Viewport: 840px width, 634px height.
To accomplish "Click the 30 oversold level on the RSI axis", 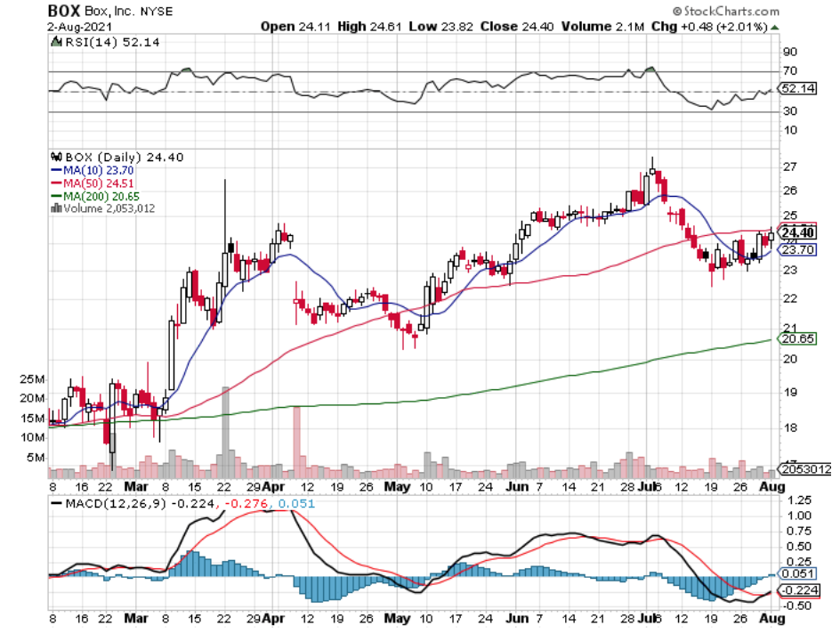I will (789, 111).
